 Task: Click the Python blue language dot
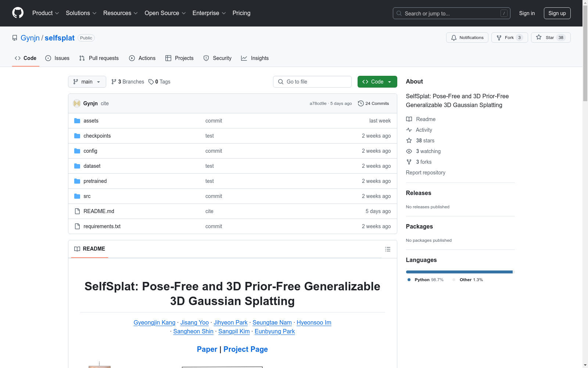[x=409, y=280]
